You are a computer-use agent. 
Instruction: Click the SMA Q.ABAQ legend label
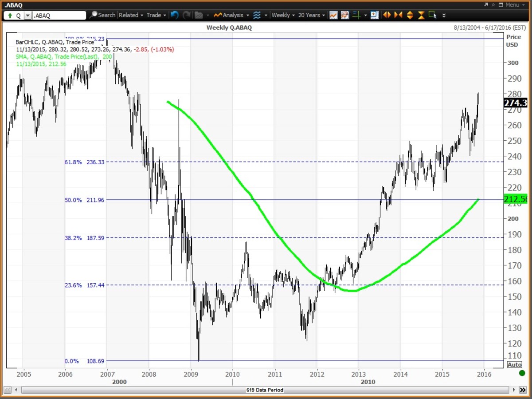point(64,56)
